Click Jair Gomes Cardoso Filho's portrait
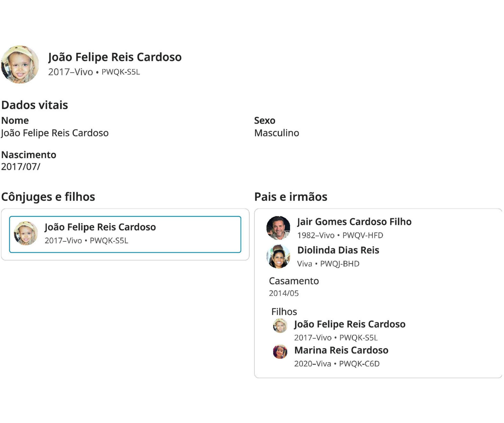The height and width of the screenshot is (423, 504). tap(278, 228)
